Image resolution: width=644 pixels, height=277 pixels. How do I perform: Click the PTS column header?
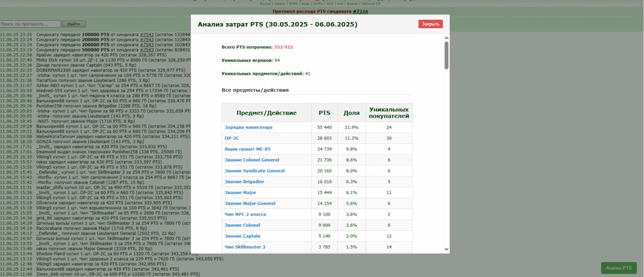pos(325,113)
